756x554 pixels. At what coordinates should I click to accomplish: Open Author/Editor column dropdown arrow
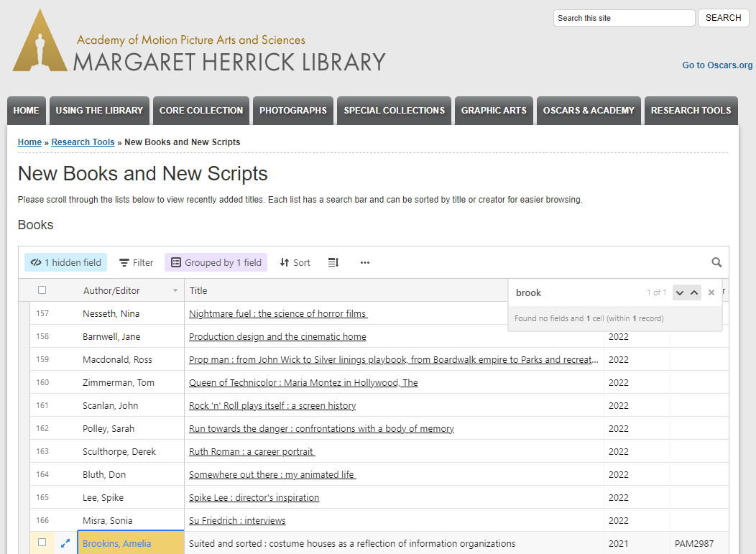click(175, 291)
